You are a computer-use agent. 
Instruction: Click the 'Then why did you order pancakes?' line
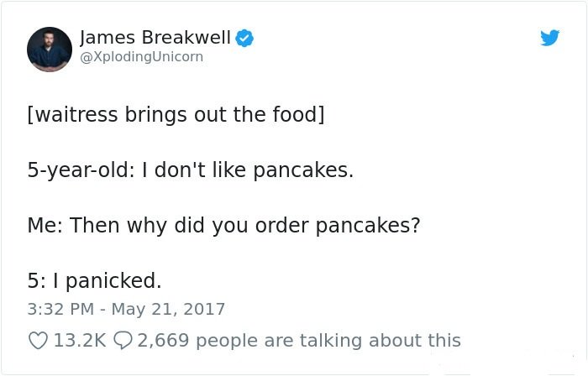pyautogui.click(x=245, y=226)
